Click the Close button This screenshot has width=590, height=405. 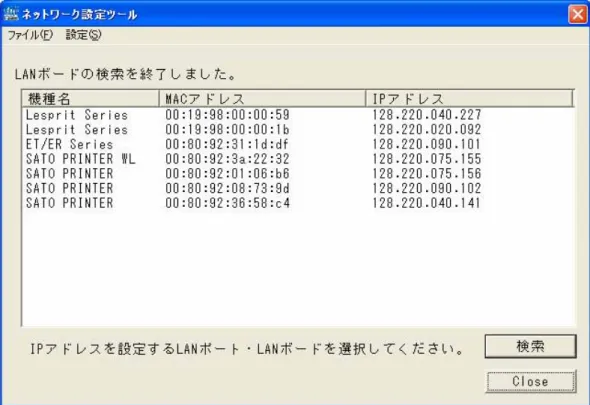click(531, 382)
